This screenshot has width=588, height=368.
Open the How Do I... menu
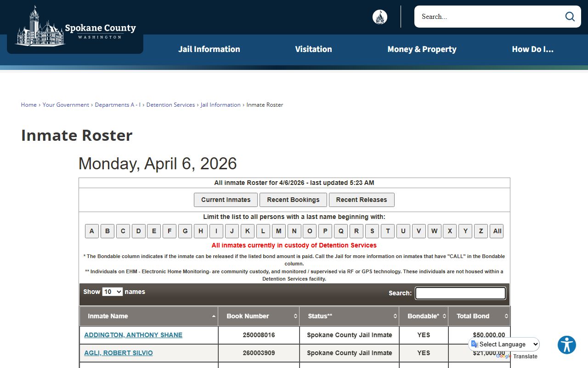pos(532,49)
